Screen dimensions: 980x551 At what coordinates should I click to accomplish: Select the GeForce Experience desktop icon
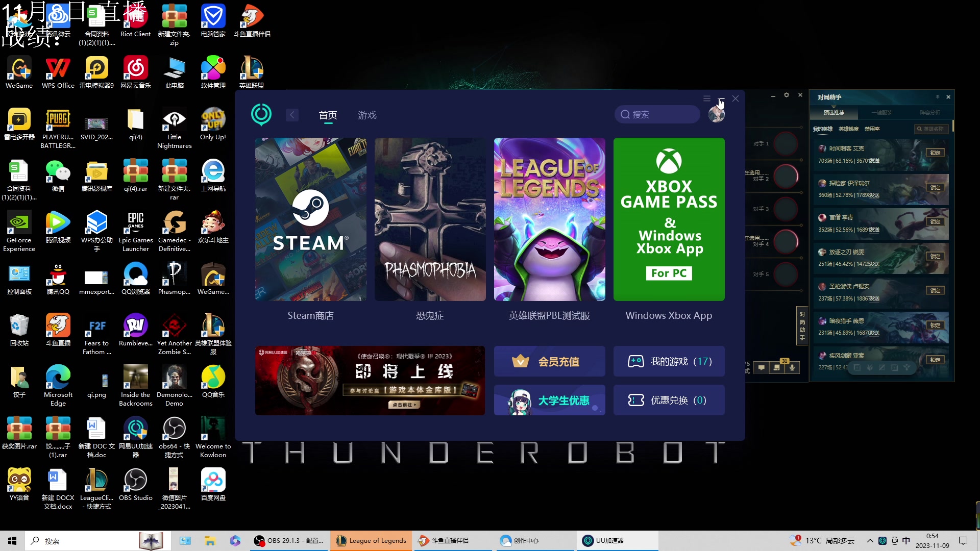tap(19, 232)
